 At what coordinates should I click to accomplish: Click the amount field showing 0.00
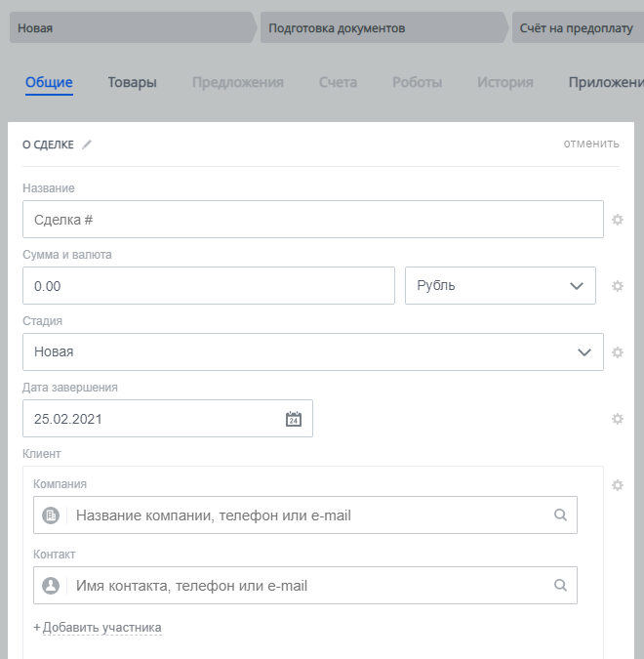pyautogui.click(x=208, y=286)
